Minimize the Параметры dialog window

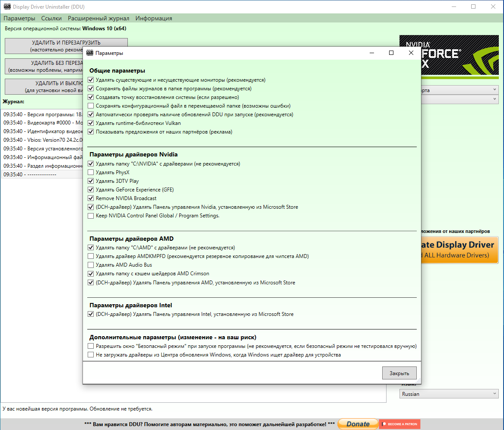click(x=371, y=53)
